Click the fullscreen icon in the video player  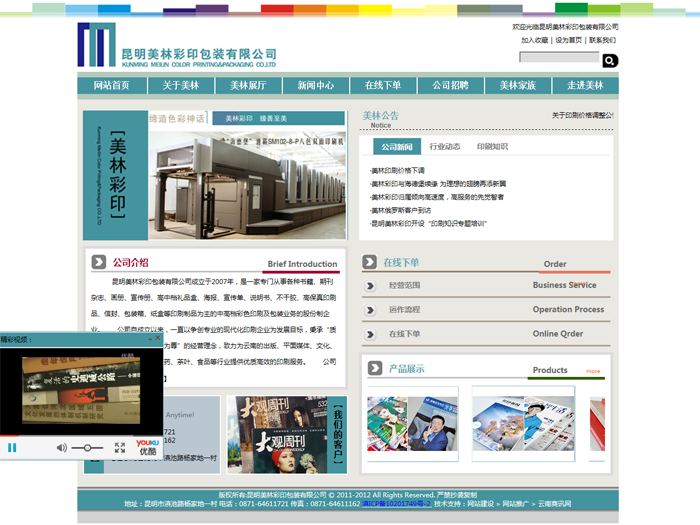coord(120,447)
